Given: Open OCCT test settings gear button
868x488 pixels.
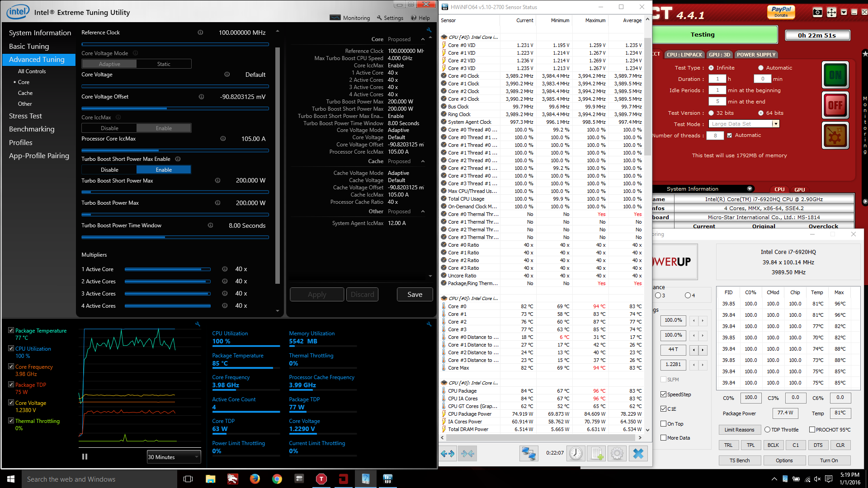Looking at the screenshot, I should point(835,136).
